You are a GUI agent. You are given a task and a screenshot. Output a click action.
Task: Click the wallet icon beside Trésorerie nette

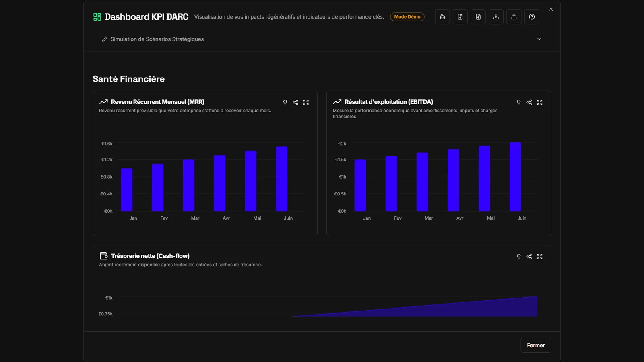[x=103, y=256]
